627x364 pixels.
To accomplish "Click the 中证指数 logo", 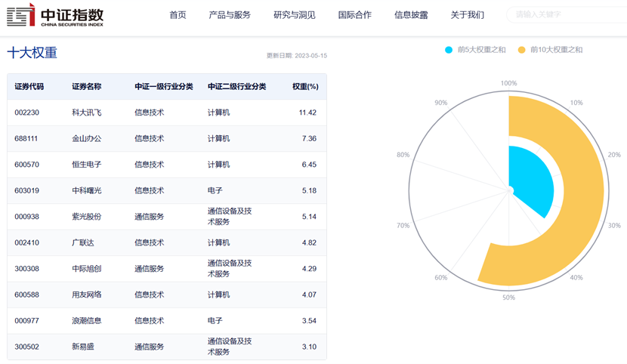I will click(54, 15).
